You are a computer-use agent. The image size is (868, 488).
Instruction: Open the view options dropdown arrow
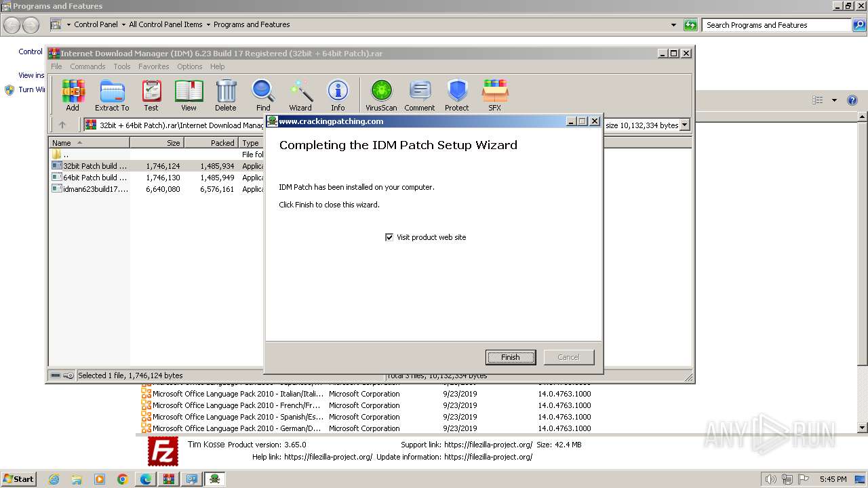834,100
